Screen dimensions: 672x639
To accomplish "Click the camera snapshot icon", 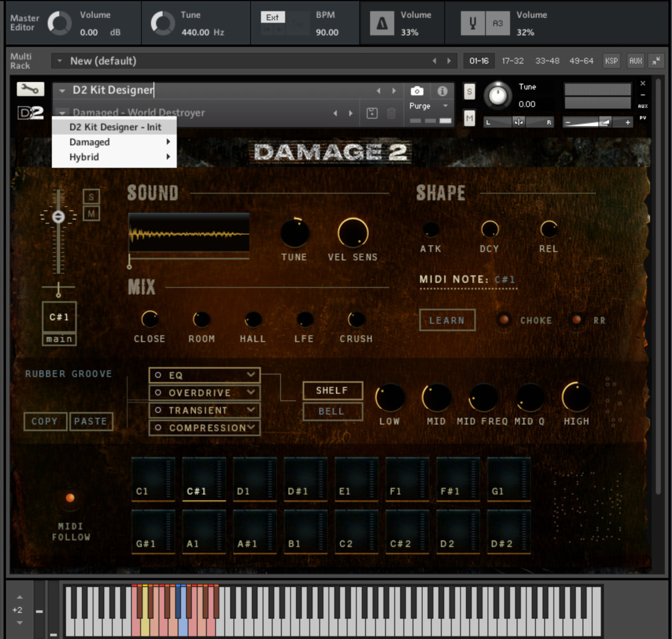I will pos(417,91).
